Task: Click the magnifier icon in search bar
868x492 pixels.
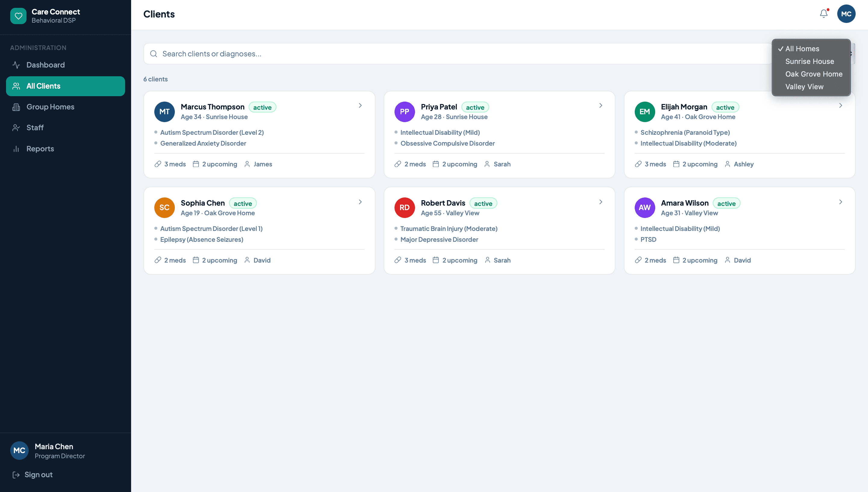Action: pyautogui.click(x=154, y=54)
